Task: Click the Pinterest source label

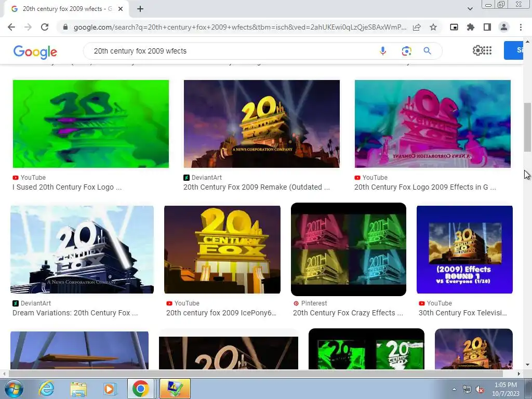Action: pos(314,303)
